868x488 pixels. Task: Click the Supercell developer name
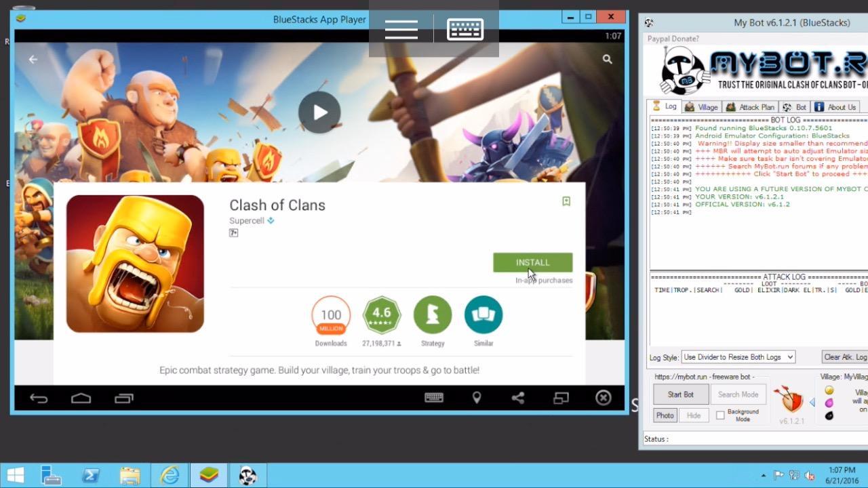(247, 220)
